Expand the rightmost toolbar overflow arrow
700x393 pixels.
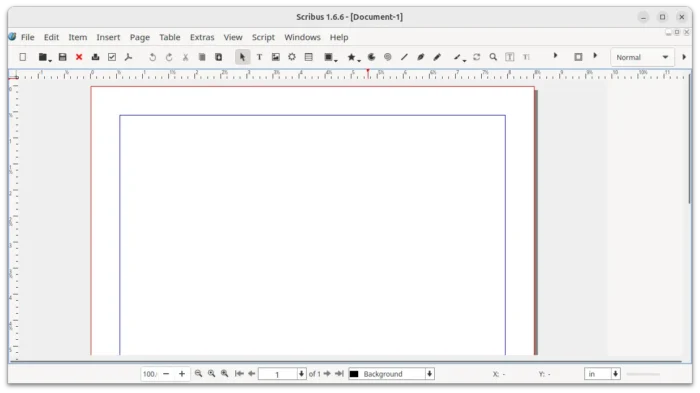(x=684, y=57)
